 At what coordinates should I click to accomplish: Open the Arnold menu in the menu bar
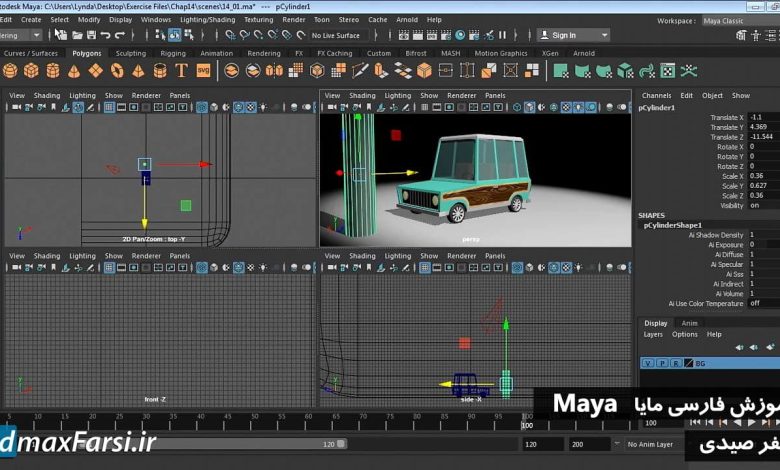tap(406, 19)
